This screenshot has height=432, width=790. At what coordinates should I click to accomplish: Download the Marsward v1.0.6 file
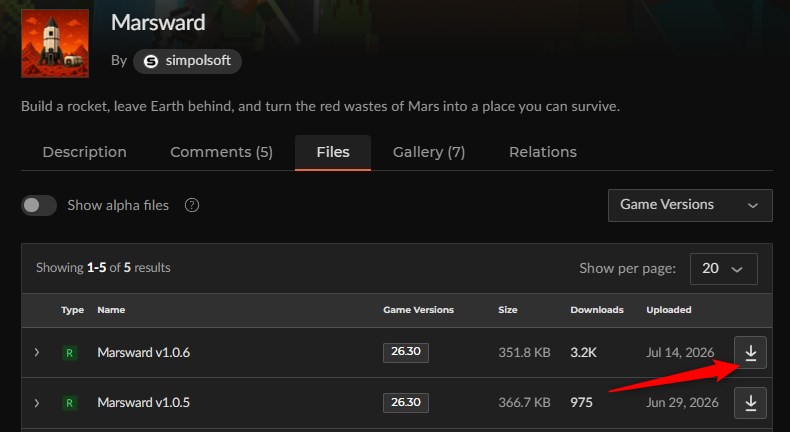(x=750, y=352)
